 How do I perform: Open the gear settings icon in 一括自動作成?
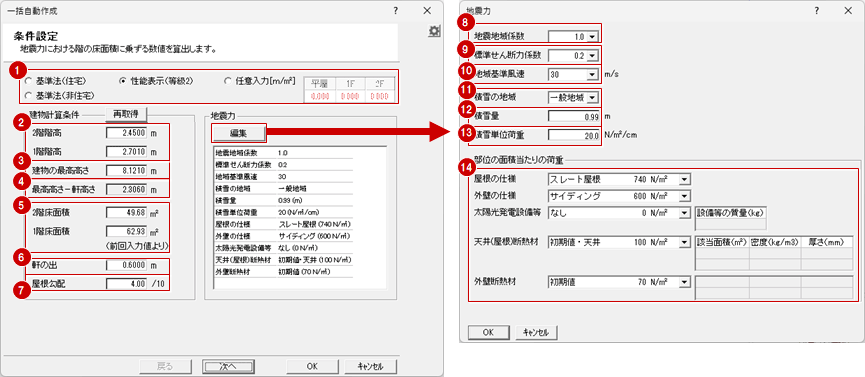pyautogui.click(x=435, y=32)
